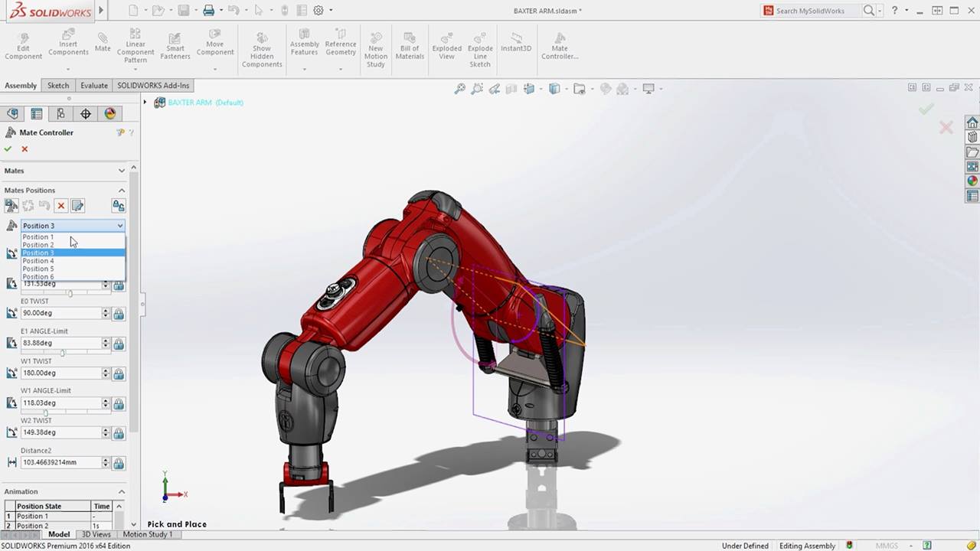
Task: Accept the Mate Controller with the green checkmark
Action: [x=8, y=149]
